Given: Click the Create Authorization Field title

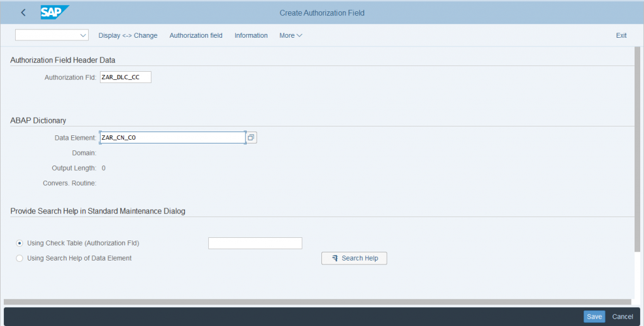Looking at the screenshot, I should (x=322, y=13).
